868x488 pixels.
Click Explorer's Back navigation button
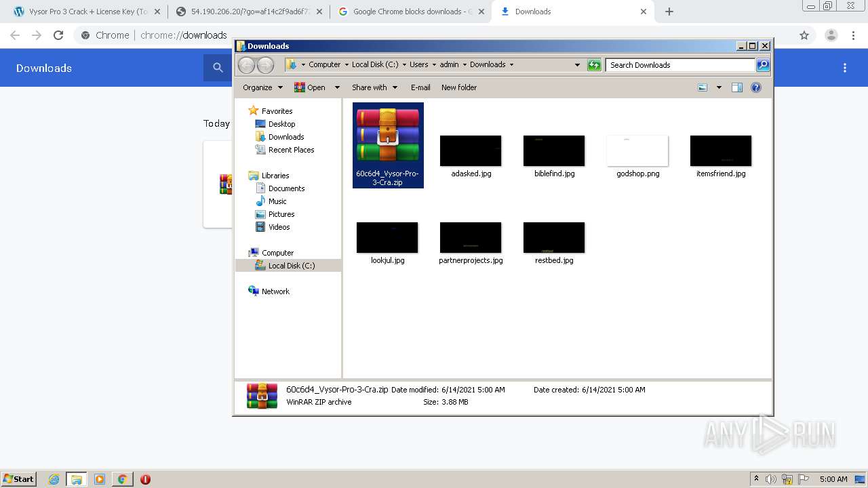coord(246,65)
